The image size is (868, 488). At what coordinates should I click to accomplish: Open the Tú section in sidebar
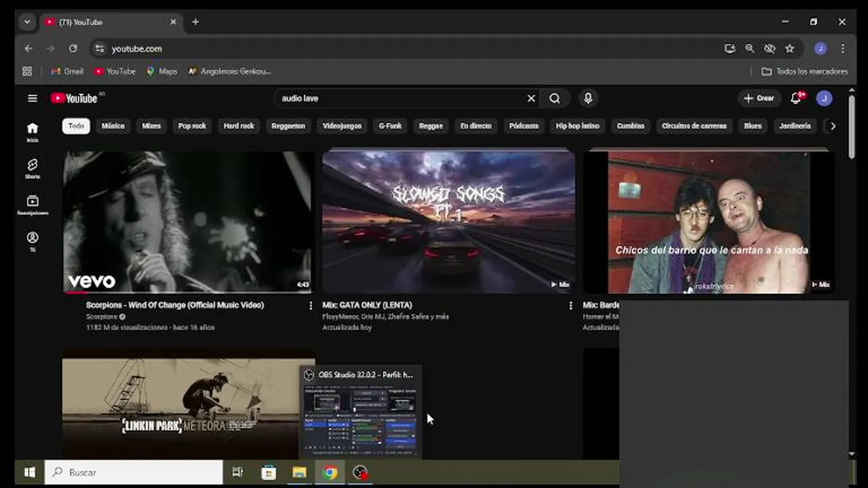pos(32,241)
